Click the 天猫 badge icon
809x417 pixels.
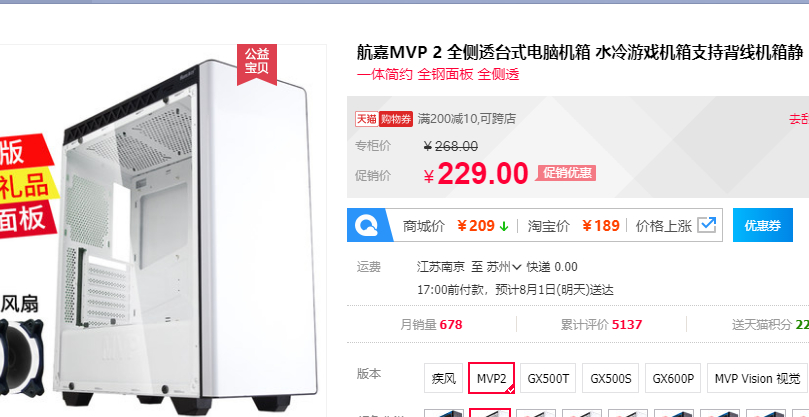pyautogui.click(x=367, y=119)
